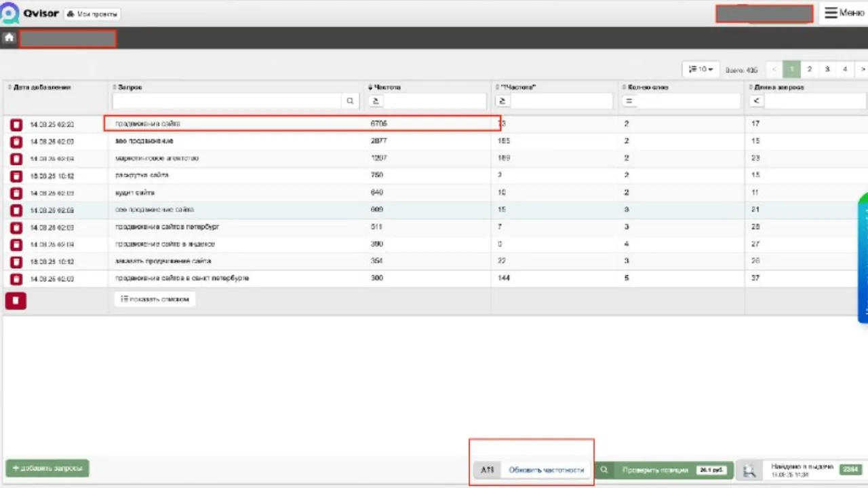The height and width of the screenshot is (488, 868).
Task: Go to the home icon in breadcrumb bar
Action: [x=9, y=38]
